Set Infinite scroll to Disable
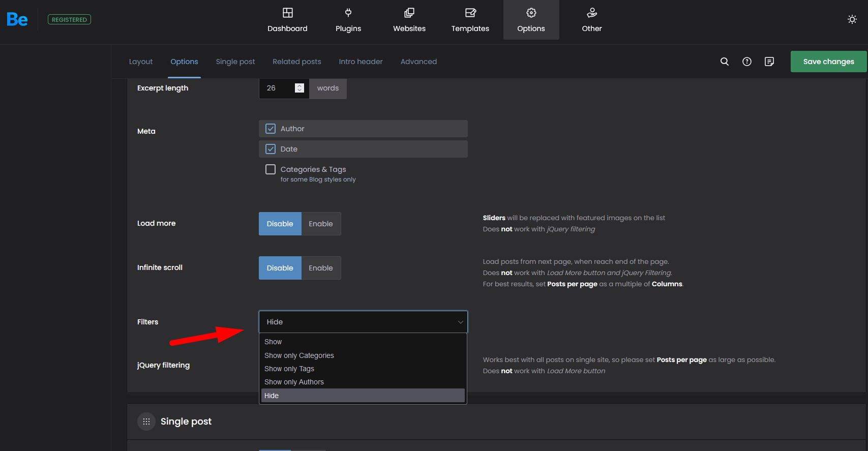868x451 pixels. pyautogui.click(x=280, y=268)
